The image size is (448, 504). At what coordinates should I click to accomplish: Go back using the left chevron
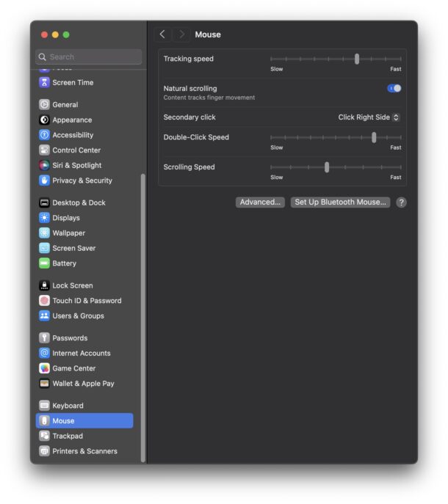click(162, 34)
